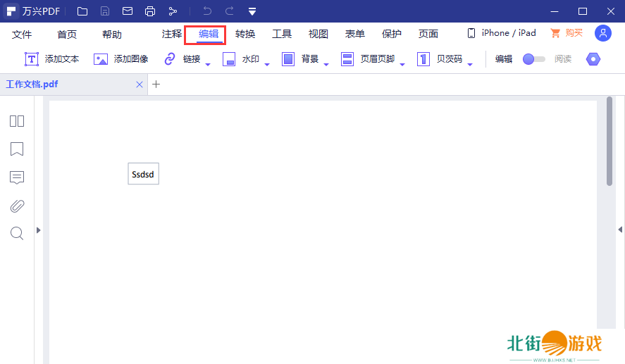Open the bookmarks panel in left sidebar
The height and width of the screenshot is (364, 625).
point(17,149)
